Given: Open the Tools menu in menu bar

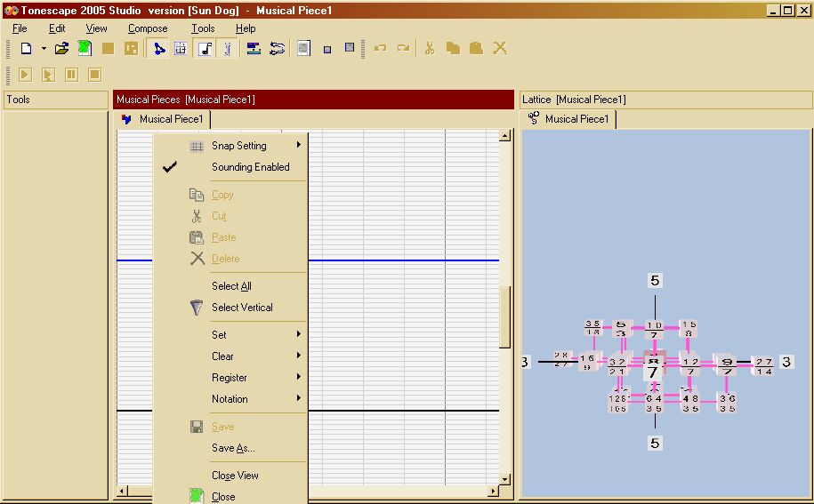Looking at the screenshot, I should 203,28.
